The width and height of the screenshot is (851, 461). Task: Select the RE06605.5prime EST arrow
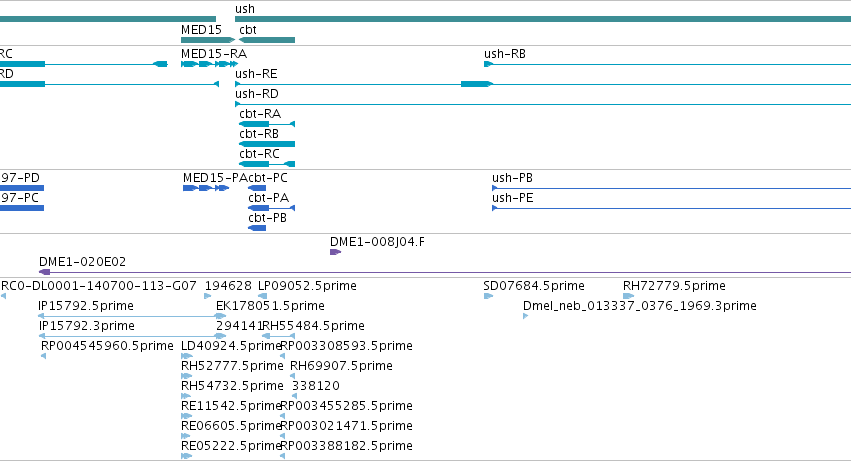(x=186, y=436)
